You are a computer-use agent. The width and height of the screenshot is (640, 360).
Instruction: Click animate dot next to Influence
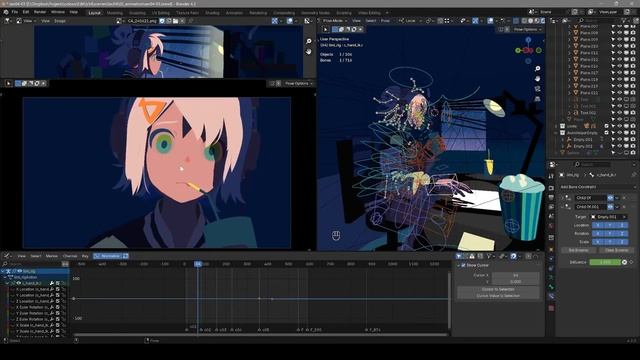631,262
